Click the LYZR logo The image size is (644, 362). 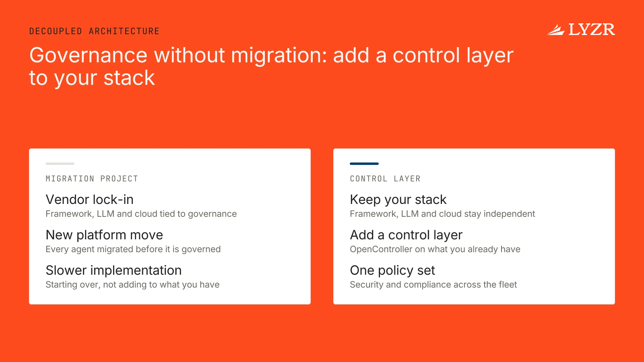(x=581, y=29)
